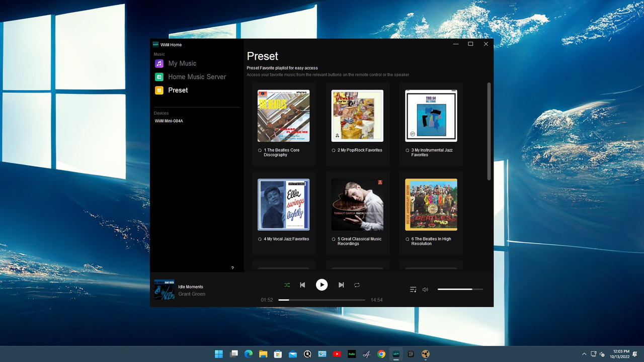Play the current Grant Green track
Screen dimensions: 644x362
click(321, 285)
